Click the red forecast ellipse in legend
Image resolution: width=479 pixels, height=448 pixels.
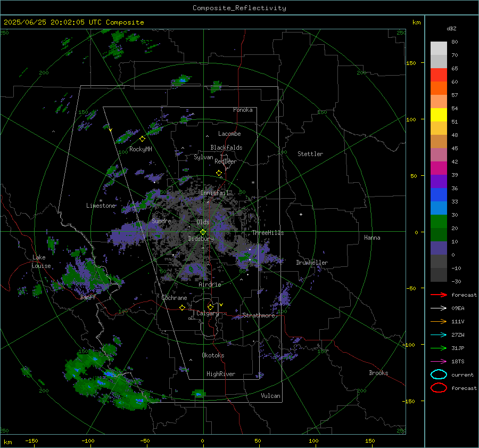point(439,388)
